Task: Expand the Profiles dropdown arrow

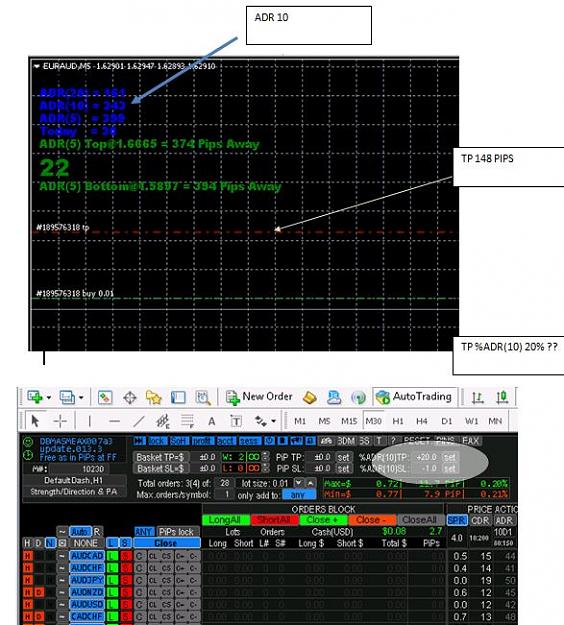Action: [81, 397]
